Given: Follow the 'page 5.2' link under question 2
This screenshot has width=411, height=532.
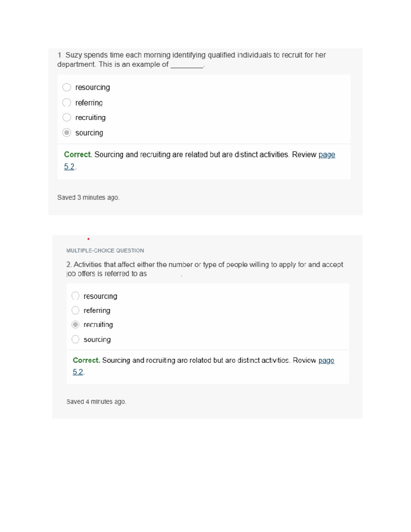Looking at the screenshot, I should tap(326, 360).
